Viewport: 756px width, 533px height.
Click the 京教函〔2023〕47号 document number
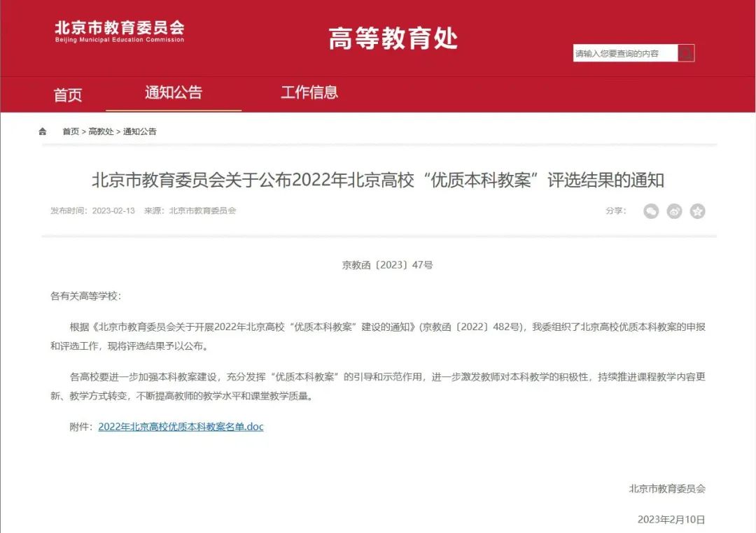pyautogui.click(x=387, y=265)
